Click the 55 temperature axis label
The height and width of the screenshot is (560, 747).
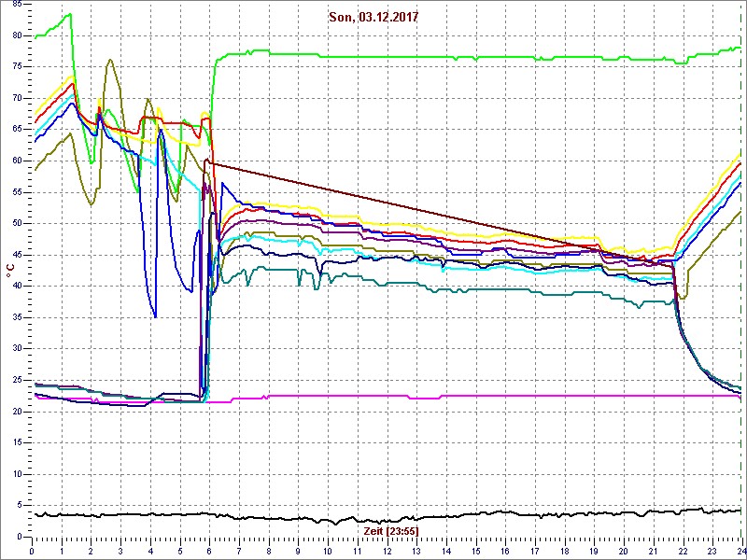[x=17, y=193]
